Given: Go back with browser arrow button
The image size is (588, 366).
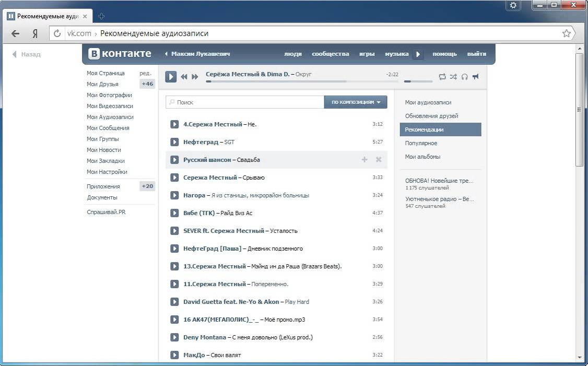Looking at the screenshot, I should 15,33.
